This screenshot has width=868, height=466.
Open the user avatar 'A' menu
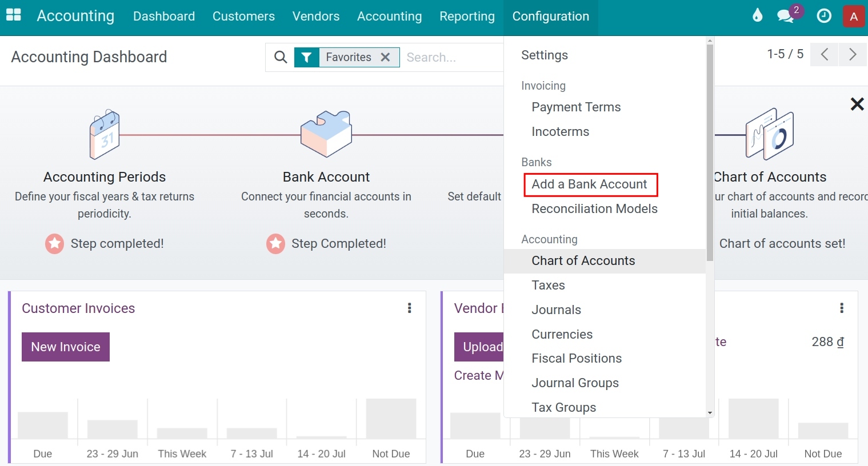(x=854, y=17)
